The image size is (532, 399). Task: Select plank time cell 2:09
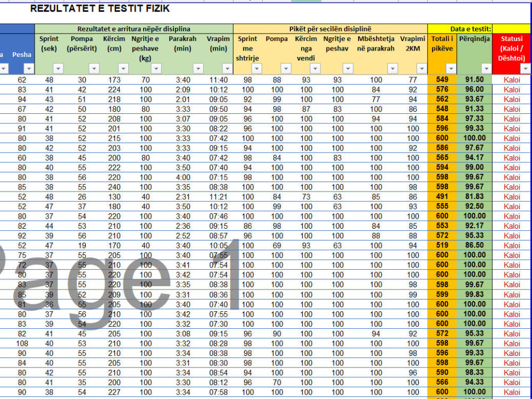point(183,89)
